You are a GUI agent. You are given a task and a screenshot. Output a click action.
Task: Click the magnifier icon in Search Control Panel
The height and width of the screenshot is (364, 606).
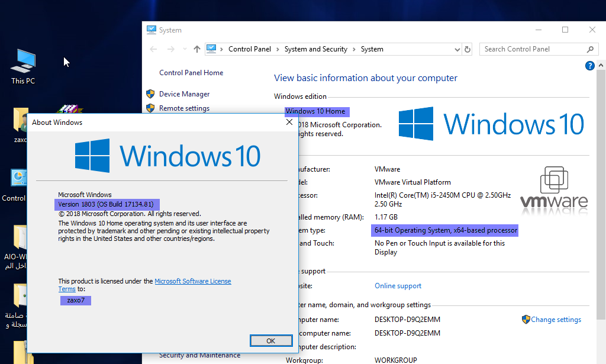589,49
